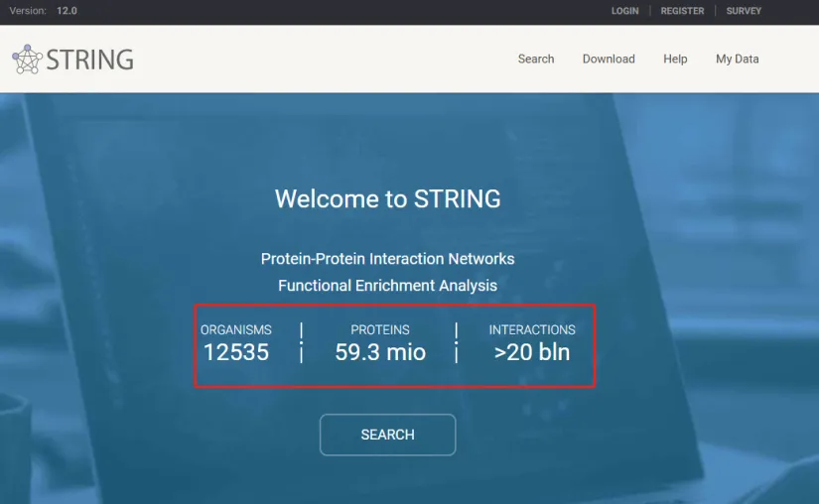
Task: Open the SURVEY link
Action: [744, 11]
